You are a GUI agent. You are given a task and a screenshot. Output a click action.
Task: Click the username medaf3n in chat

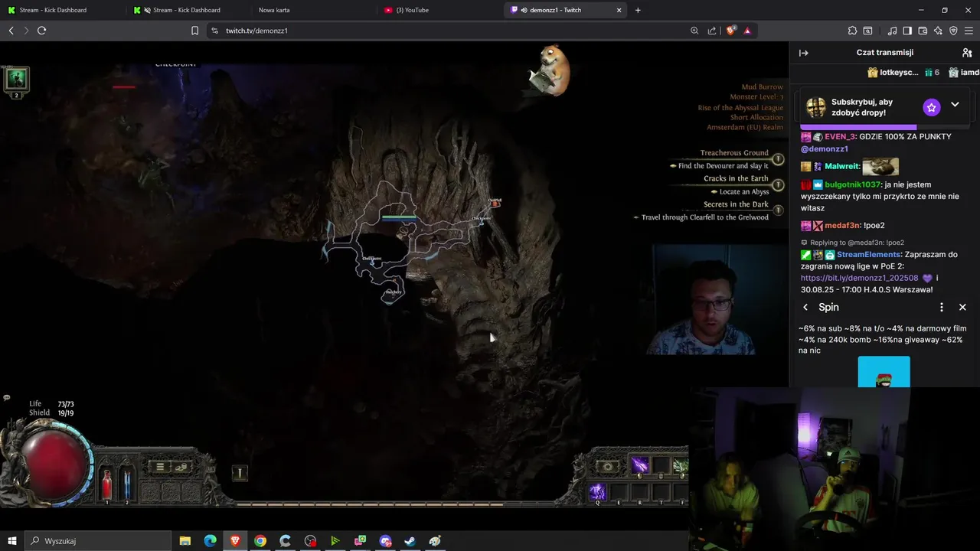(x=842, y=226)
